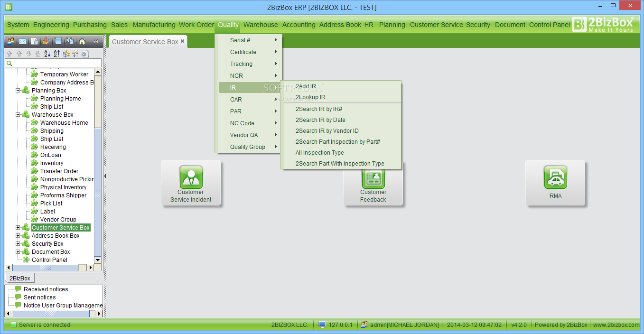
Task: Click the document gear settings icon
Action: (85, 54)
